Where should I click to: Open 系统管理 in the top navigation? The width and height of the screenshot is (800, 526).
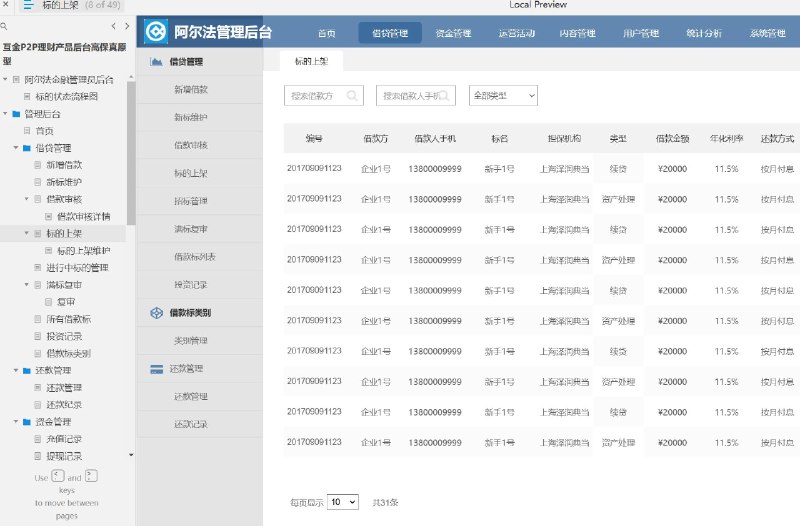tap(767, 33)
